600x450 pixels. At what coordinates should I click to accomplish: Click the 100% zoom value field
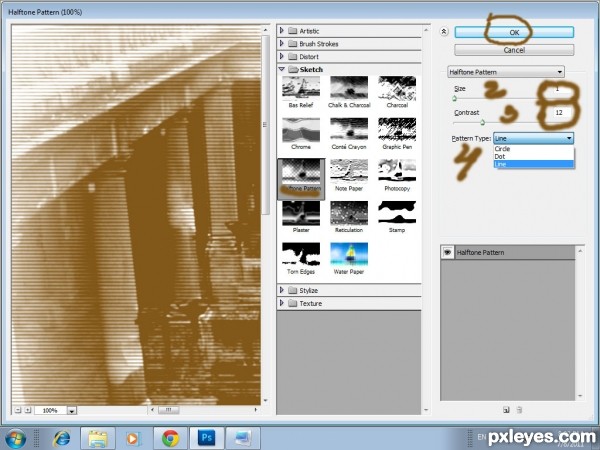tap(50, 411)
